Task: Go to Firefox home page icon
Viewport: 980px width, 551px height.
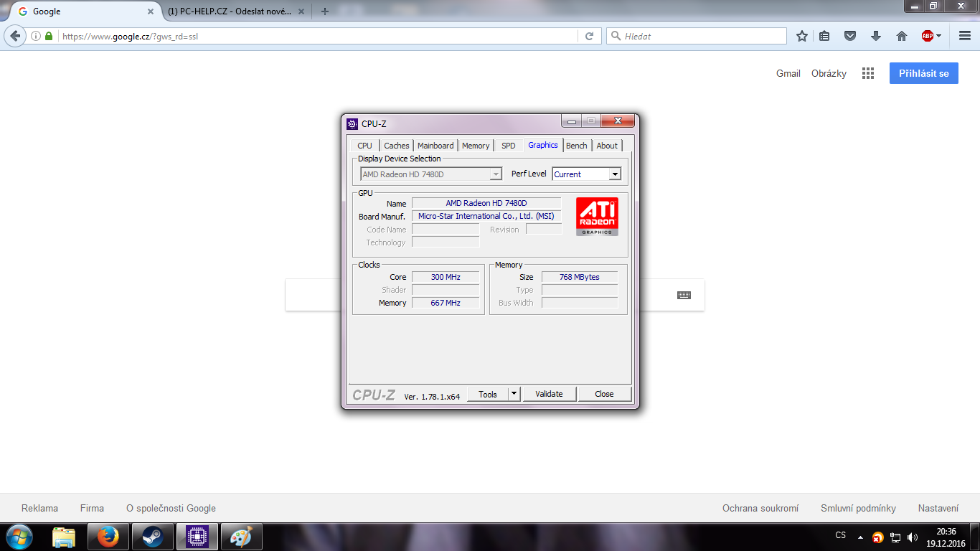Action: (x=902, y=36)
